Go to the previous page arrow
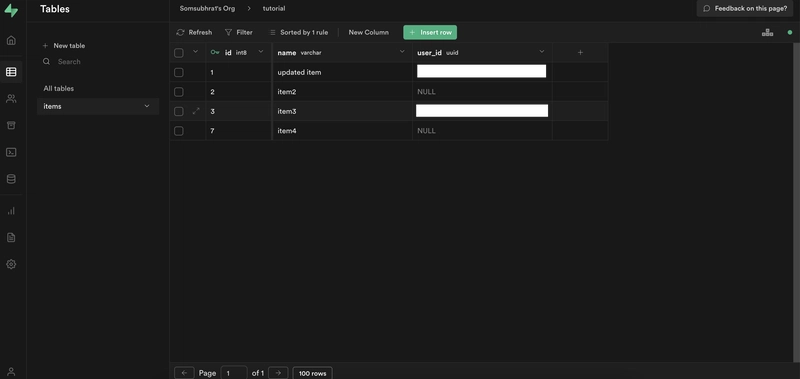800x379 pixels. pos(184,373)
